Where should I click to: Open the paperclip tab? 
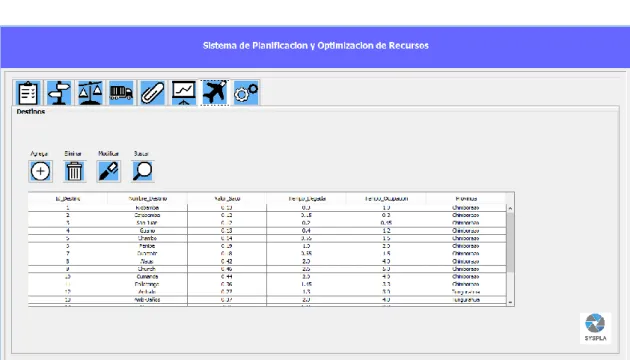(152, 93)
